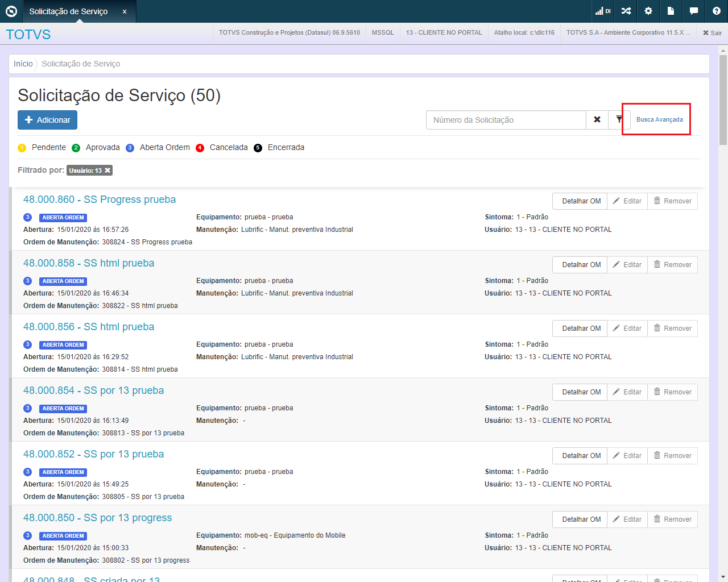Click Detalhar OM for request 48.000.858
The width and height of the screenshot is (728, 582).
580,265
